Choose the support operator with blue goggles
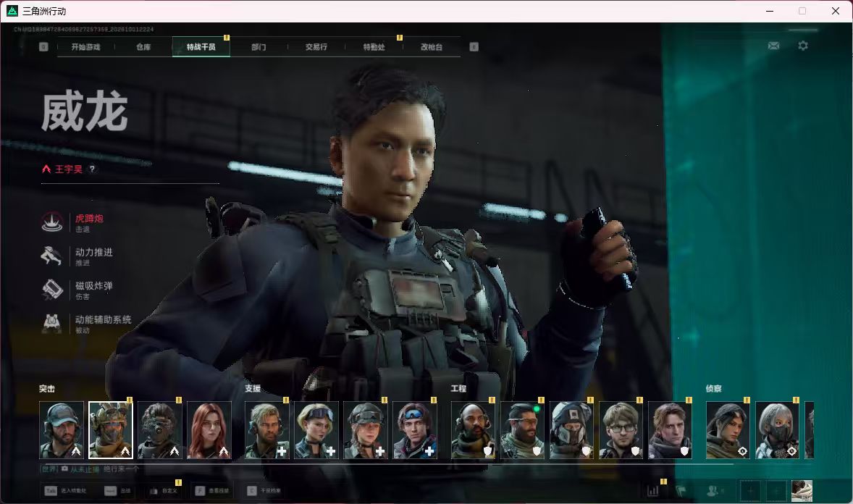 415,430
